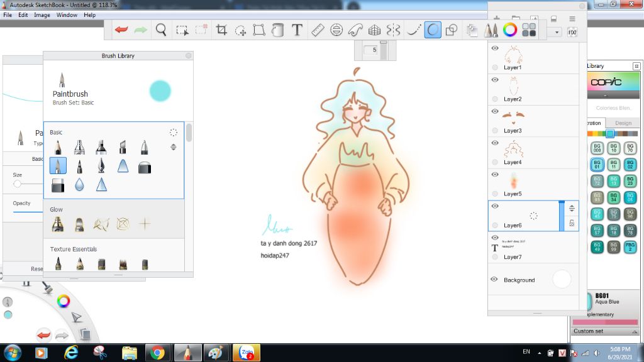
Task: Pick the BG02 Copic marker
Action: (630, 164)
